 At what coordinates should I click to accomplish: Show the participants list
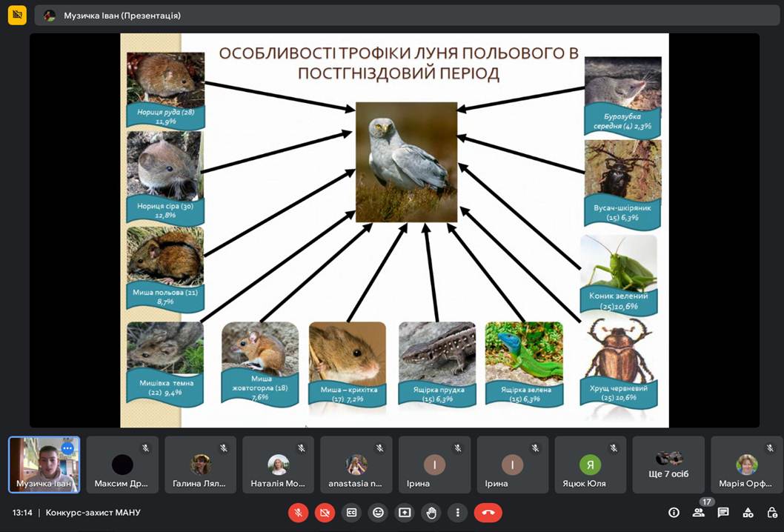[700, 512]
